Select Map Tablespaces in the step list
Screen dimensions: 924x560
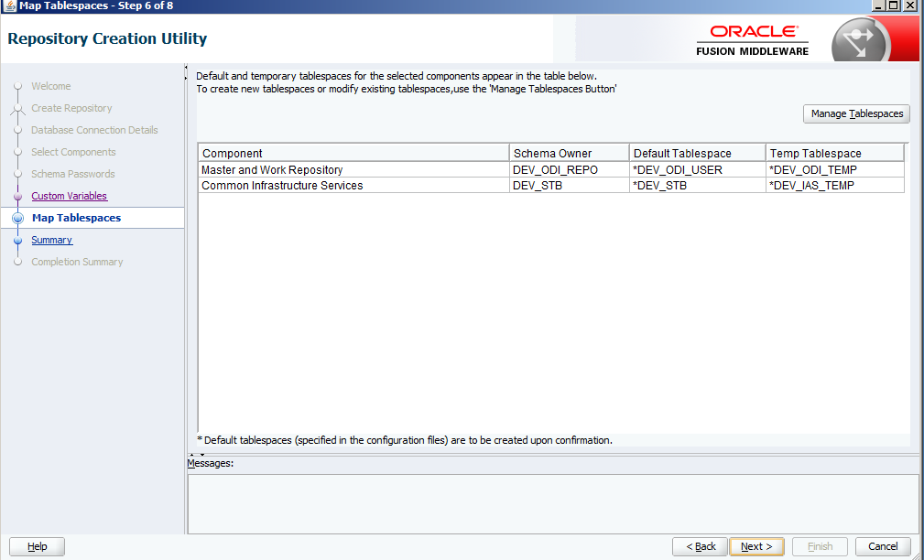point(76,218)
